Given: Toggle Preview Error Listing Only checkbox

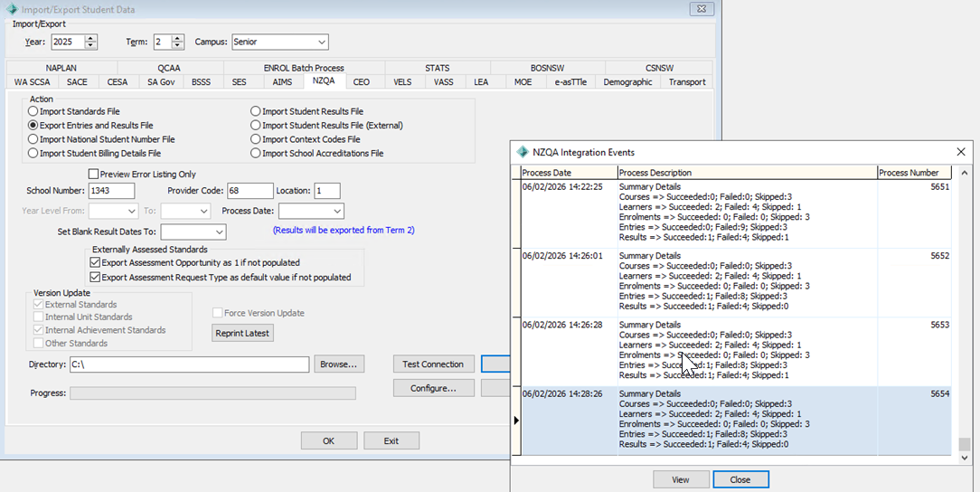Looking at the screenshot, I should 94,175.
